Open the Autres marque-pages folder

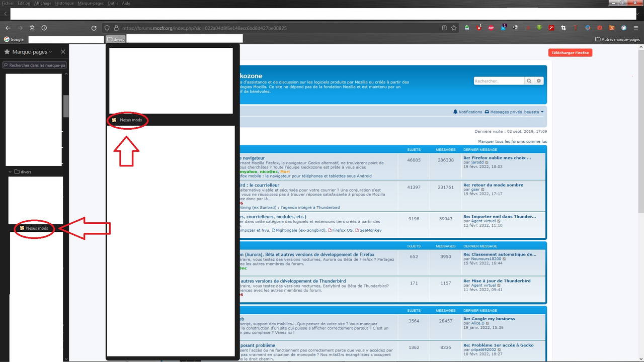[617, 39]
